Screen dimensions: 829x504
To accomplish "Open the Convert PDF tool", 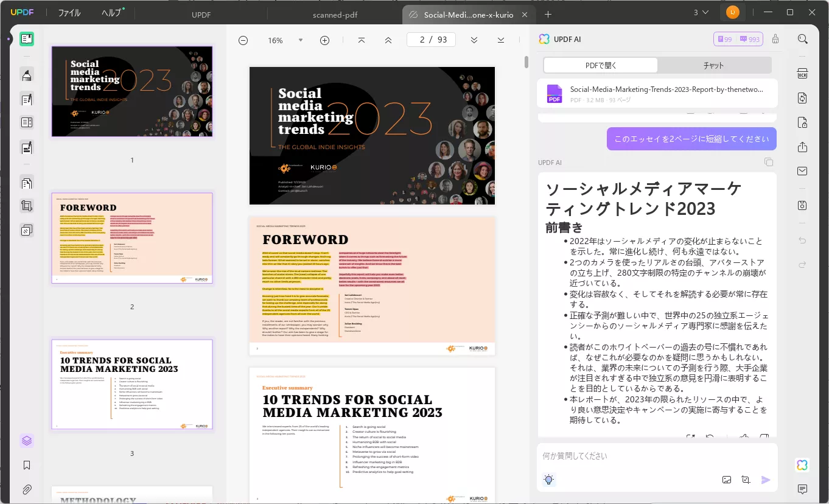I will coord(802,98).
